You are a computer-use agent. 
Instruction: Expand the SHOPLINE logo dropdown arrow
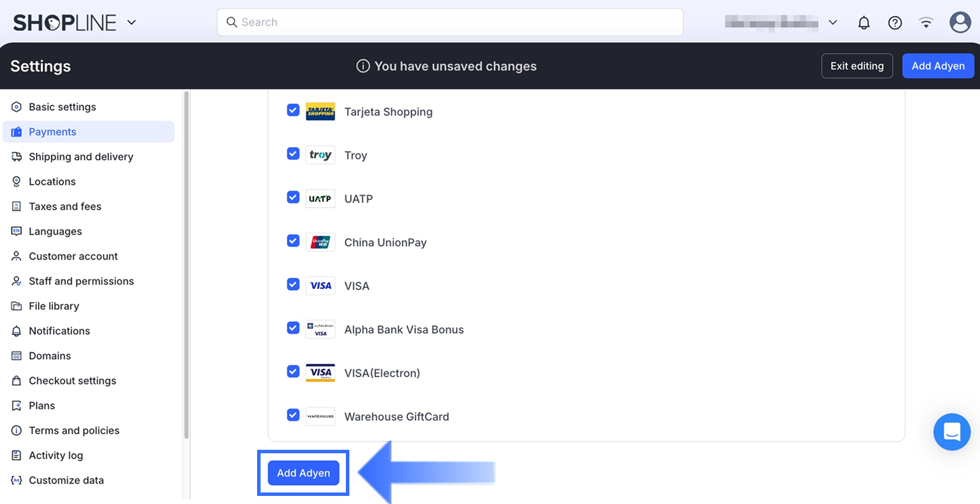(131, 22)
